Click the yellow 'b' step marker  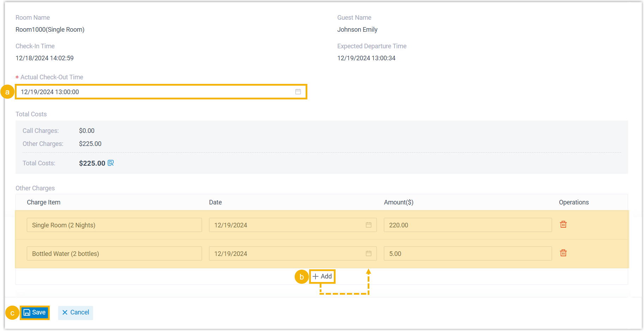[x=301, y=277]
